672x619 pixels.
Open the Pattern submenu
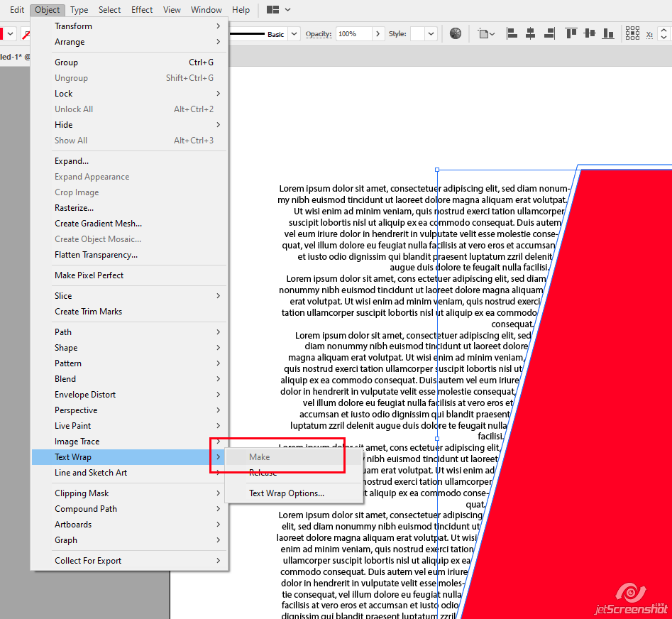pyautogui.click(x=129, y=363)
